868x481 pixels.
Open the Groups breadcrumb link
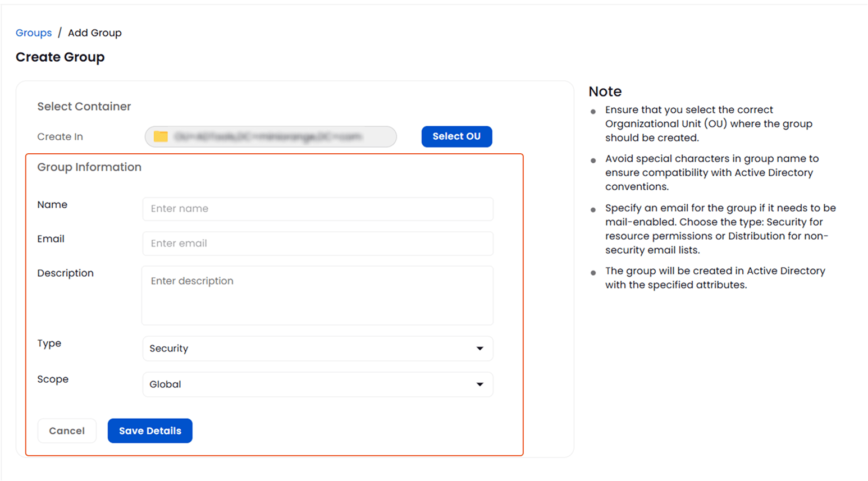(x=34, y=33)
